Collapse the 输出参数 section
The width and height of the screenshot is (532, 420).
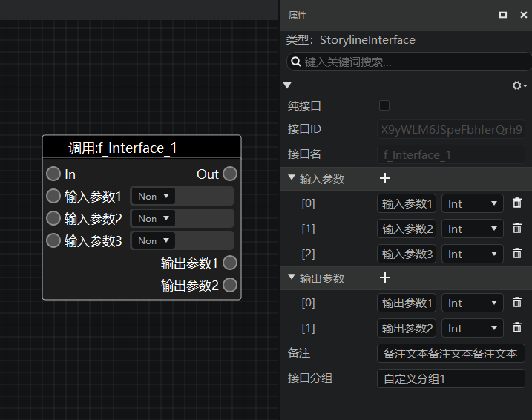pos(292,277)
